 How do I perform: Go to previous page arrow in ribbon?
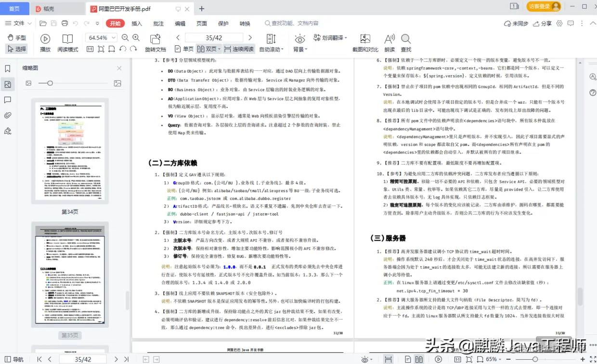pyautogui.click(x=178, y=38)
